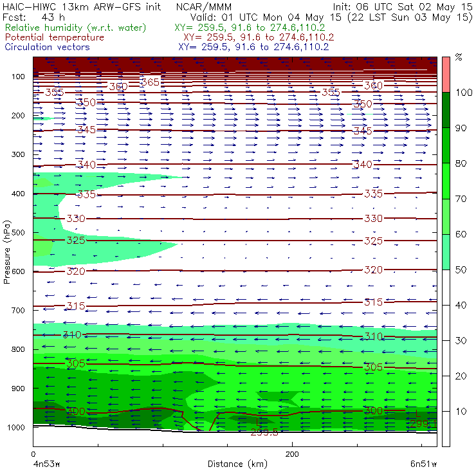Click the pressure axis tick '1000'

(x=16, y=427)
